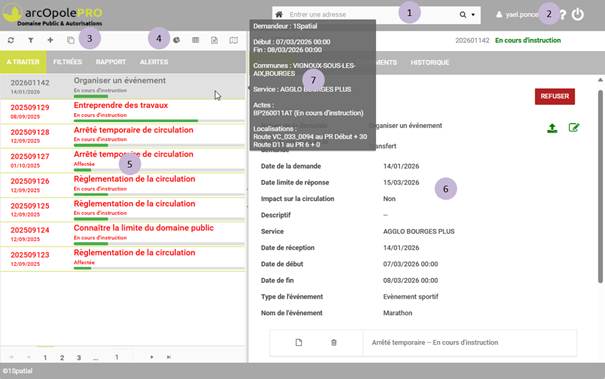Image resolution: width=605 pixels, height=379 pixels.
Task: Open search options dropdown arrow
Action: click(473, 15)
